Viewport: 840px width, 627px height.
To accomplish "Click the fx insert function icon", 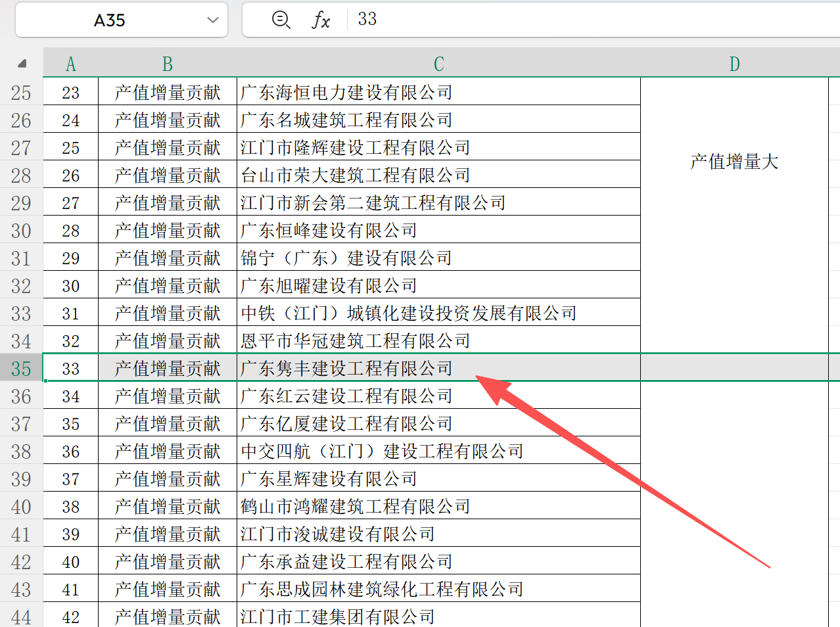I will tap(321, 20).
